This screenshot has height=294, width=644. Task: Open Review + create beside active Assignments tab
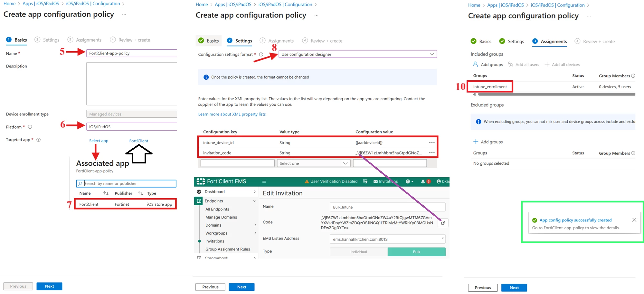595,42
